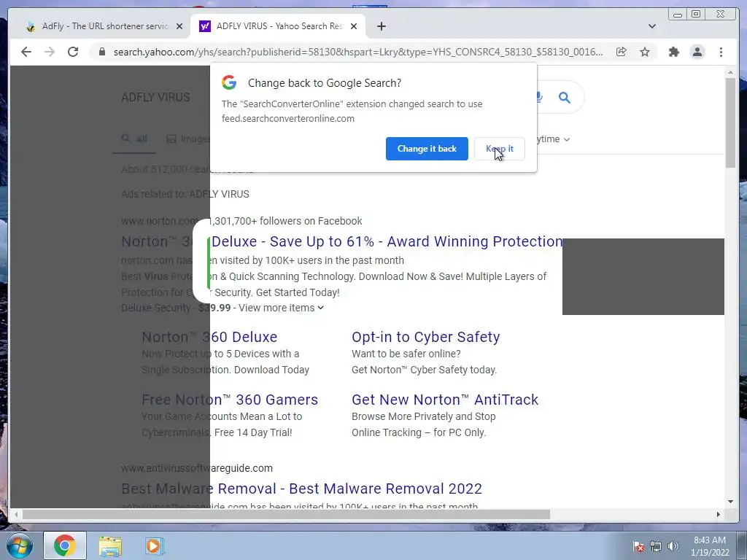Reload the current page
Image resolution: width=747 pixels, height=560 pixels.
(73, 52)
